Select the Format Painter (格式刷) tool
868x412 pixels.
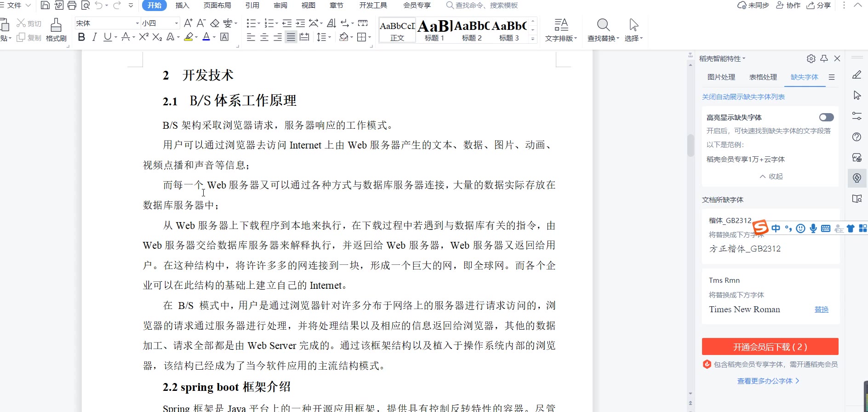click(x=56, y=30)
